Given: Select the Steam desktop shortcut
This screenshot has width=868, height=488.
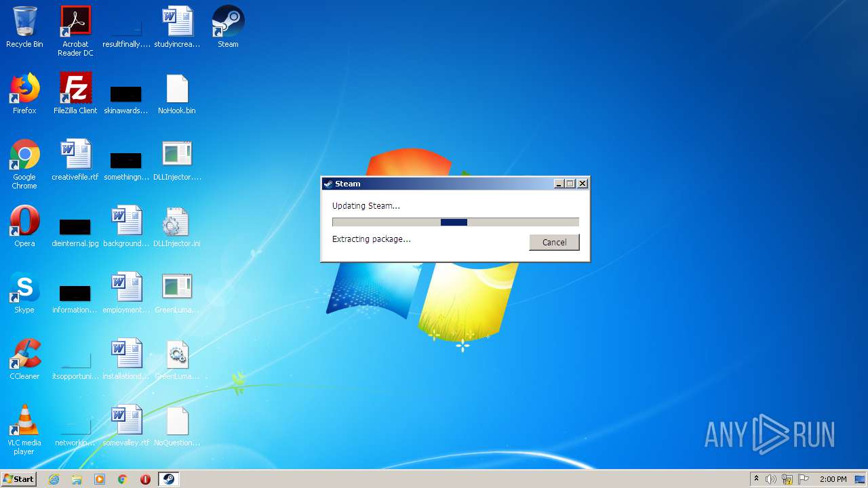Looking at the screenshot, I should (x=228, y=27).
